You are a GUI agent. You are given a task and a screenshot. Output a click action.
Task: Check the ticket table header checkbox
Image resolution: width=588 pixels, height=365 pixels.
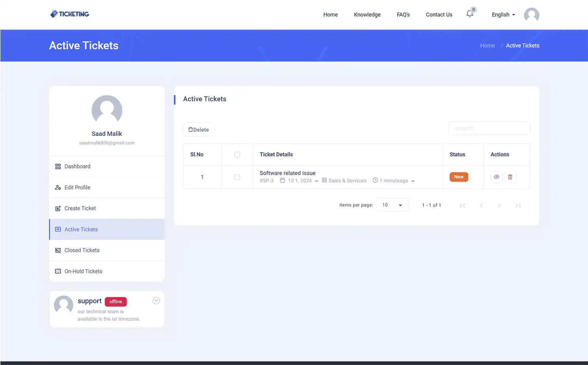pyautogui.click(x=237, y=155)
